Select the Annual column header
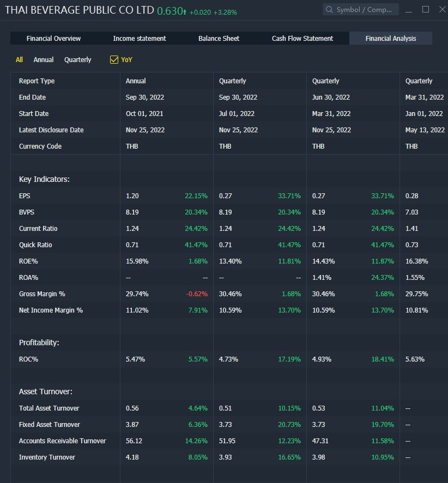Viewport: 448px width, 483px height. click(x=136, y=81)
